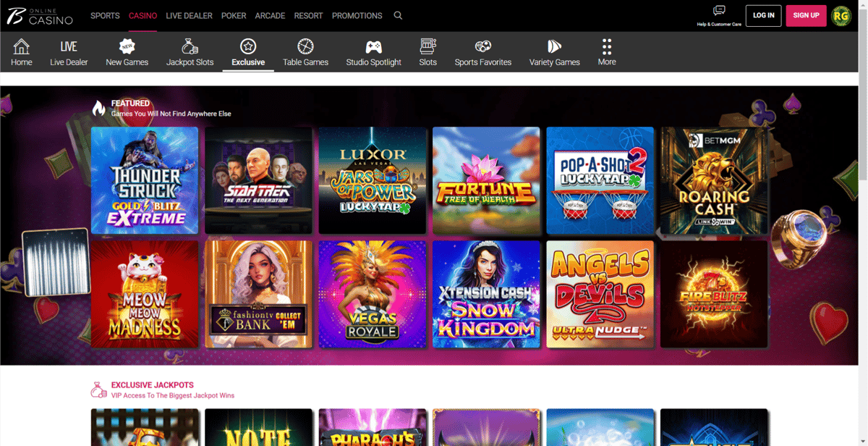Open the Promotions menu item
The image size is (868, 446).
tap(357, 15)
